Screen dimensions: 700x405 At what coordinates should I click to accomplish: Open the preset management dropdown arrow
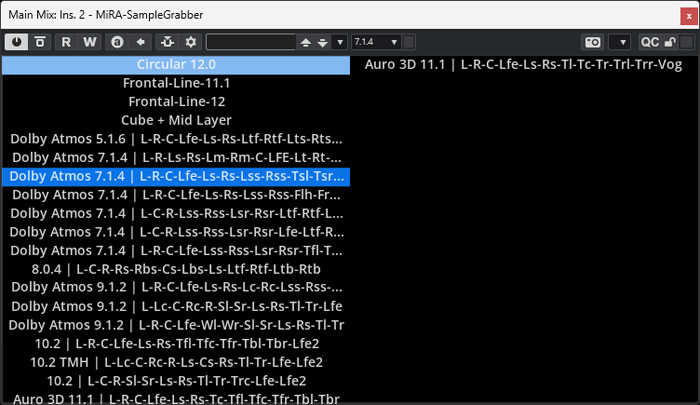point(340,42)
